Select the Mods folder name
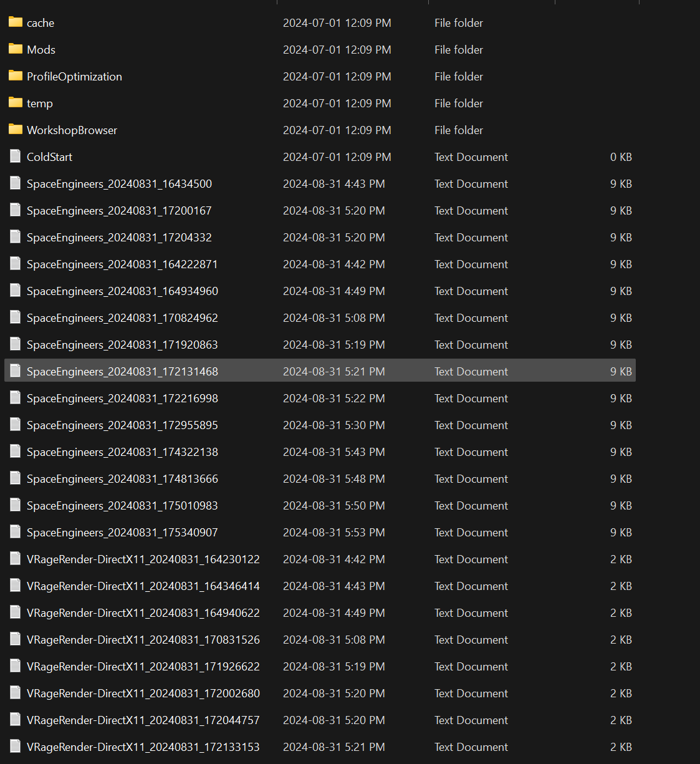 tap(41, 50)
